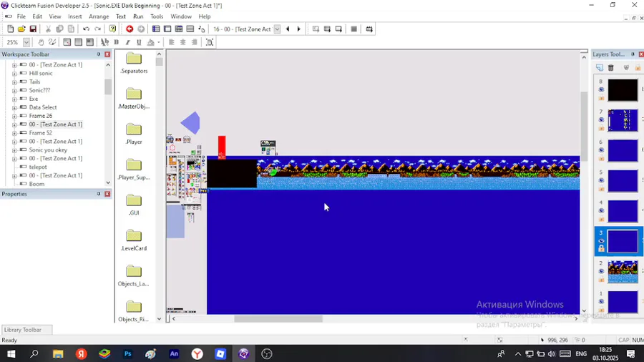This screenshot has height=362, width=644.
Task: Click the red Back navigation icon
Action: click(x=130, y=29)
